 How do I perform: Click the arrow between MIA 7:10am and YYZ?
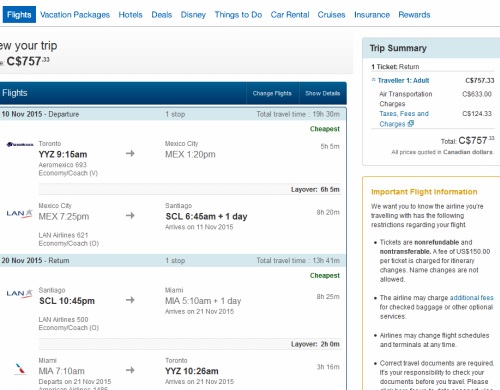click(130, 370)
